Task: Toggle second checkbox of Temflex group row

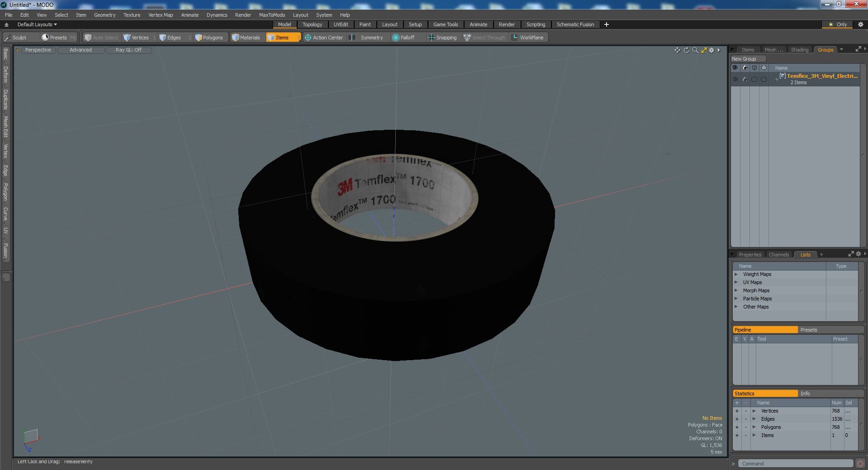Action: coord(764,79)
